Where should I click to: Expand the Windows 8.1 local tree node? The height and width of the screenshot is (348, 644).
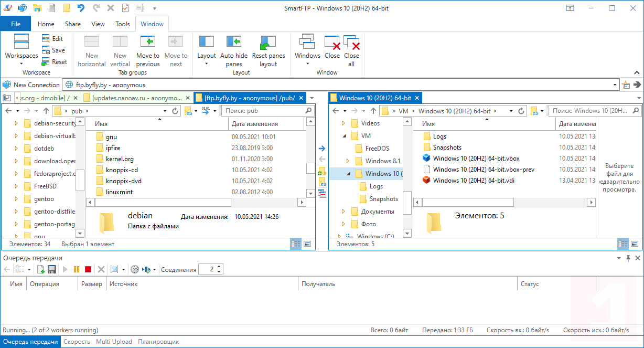pyautogui.click(x=348, y=161)
